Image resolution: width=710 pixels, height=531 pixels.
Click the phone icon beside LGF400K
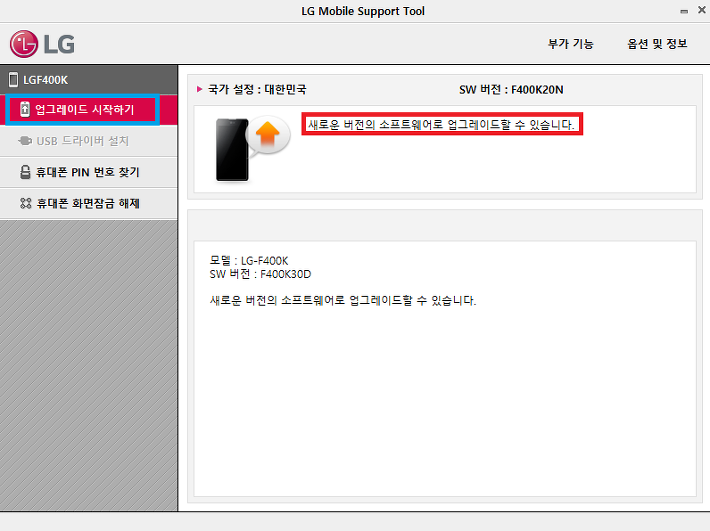14,80
